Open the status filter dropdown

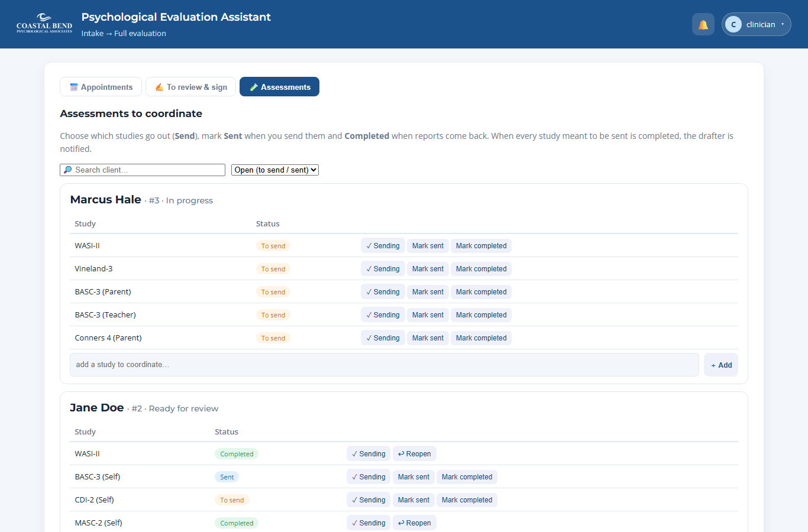tap(275, 170)
